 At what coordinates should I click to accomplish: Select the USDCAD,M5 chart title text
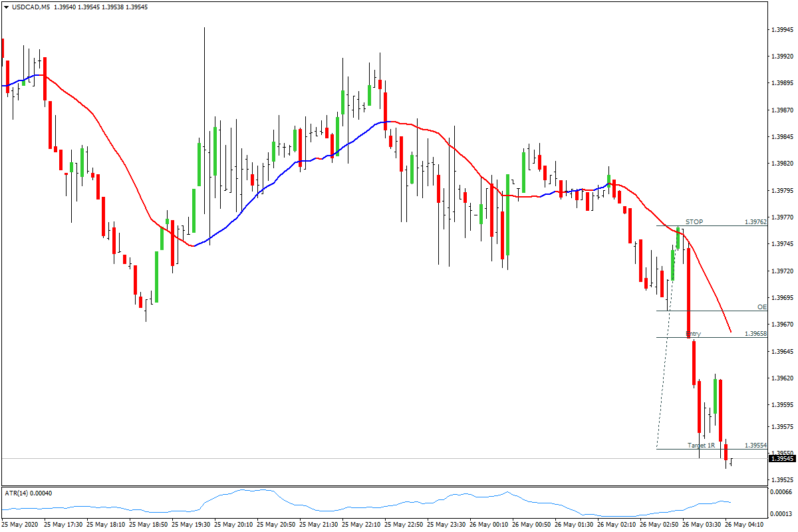click(x=31, y=7)
